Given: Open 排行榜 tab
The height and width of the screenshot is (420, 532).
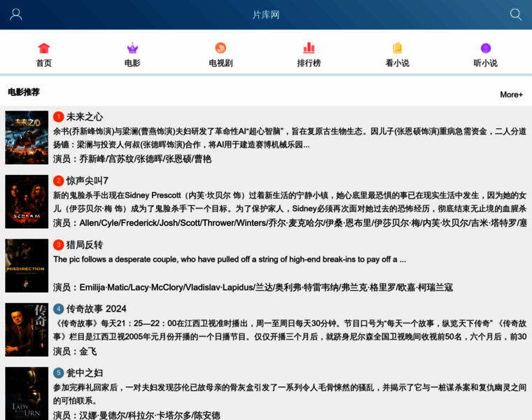Looking at the screenshot, I should coord(309,63).
